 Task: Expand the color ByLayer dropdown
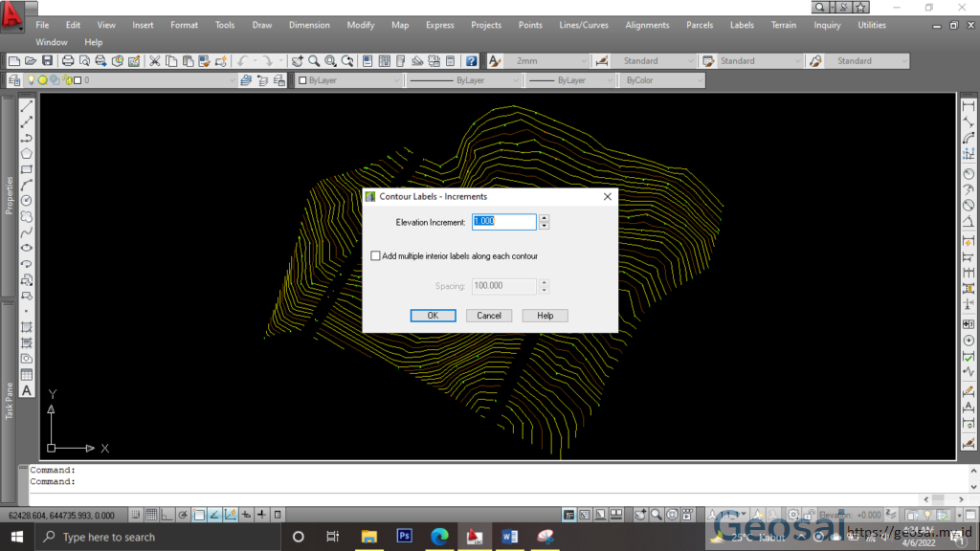(x=397, y=80)
